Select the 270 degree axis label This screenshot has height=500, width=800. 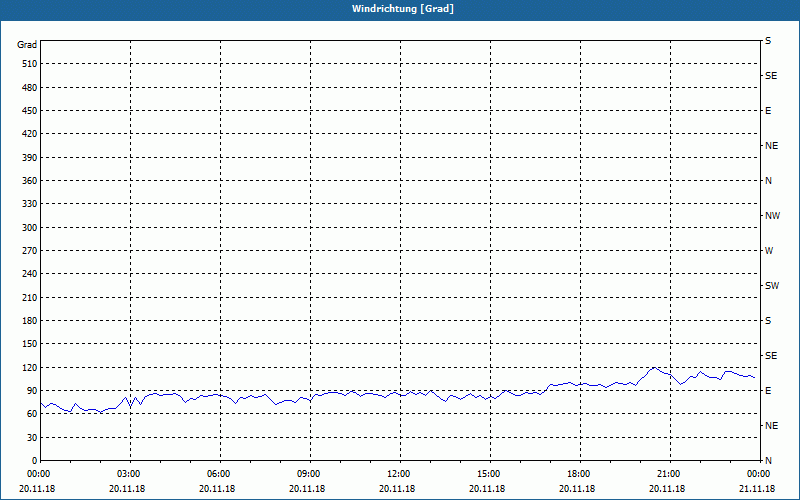(x=30, y=251)
